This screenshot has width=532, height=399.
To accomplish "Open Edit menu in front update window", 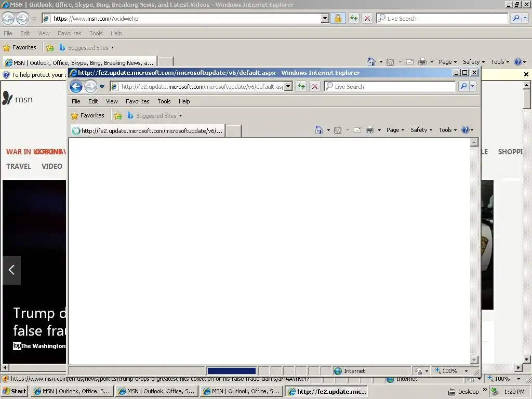I will 93,101.
